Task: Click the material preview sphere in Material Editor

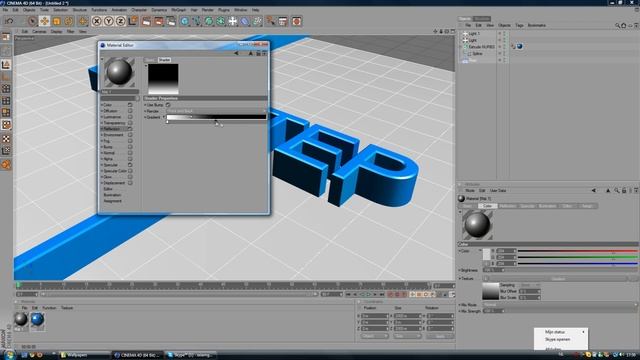Action: [119, 72]
